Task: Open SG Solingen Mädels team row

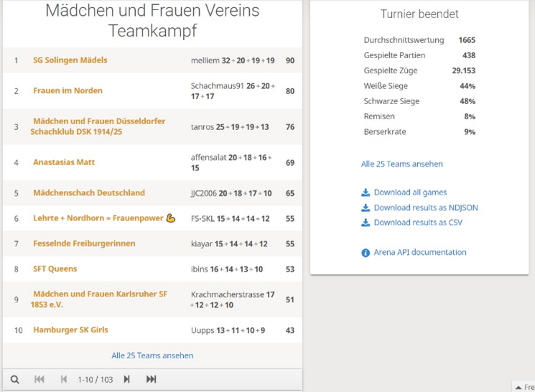Action: click(x=70, y=60)
